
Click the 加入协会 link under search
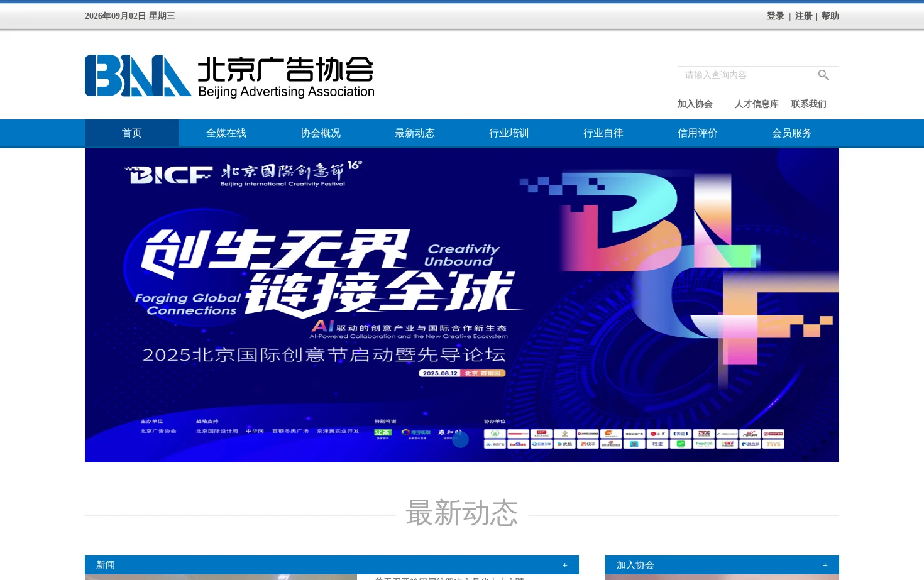coord(695,104)
